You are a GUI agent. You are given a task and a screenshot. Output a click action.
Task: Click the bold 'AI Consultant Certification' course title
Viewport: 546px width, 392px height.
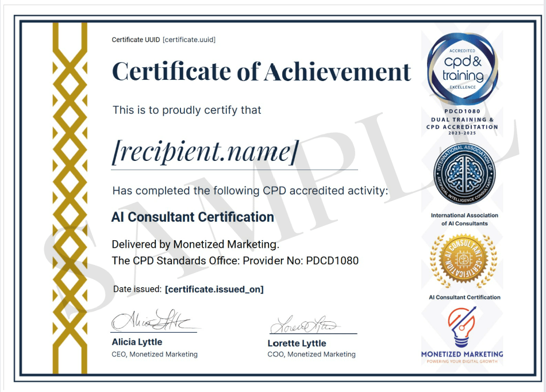193,217
